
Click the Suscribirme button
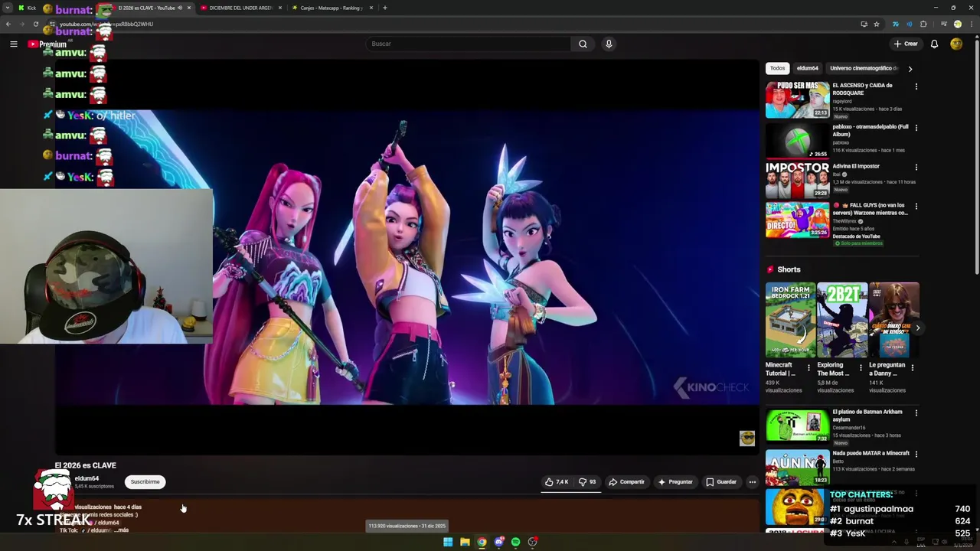(145, 481)
